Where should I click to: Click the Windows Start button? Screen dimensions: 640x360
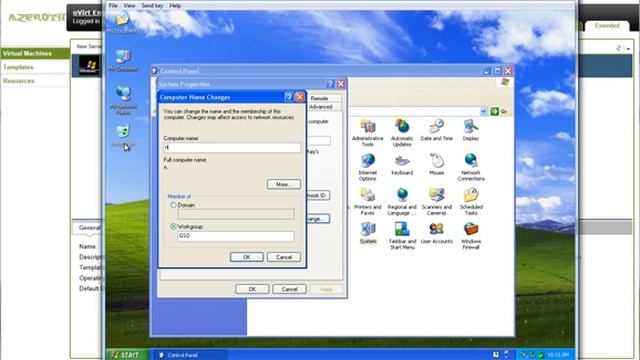pos(126,354)
